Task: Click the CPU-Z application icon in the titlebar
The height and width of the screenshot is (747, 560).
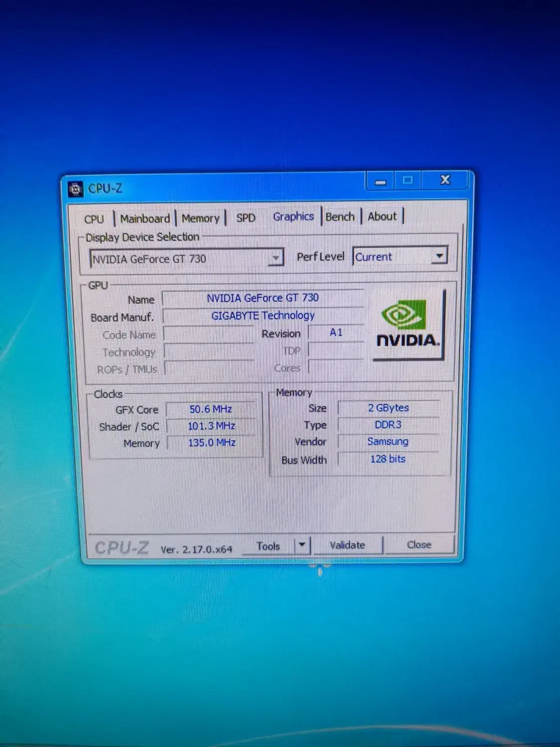Action: click(76, 188)
